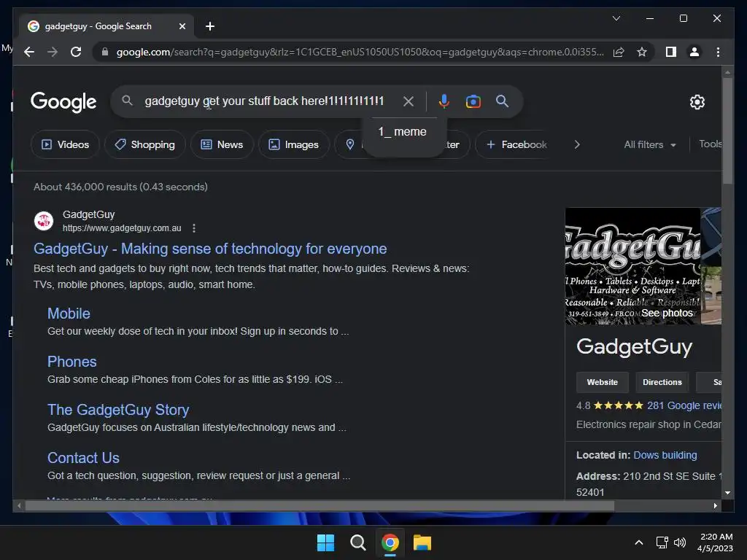Expand All filters dropdown
This screenshot has height=560, width=747.
tap(650, 144)
